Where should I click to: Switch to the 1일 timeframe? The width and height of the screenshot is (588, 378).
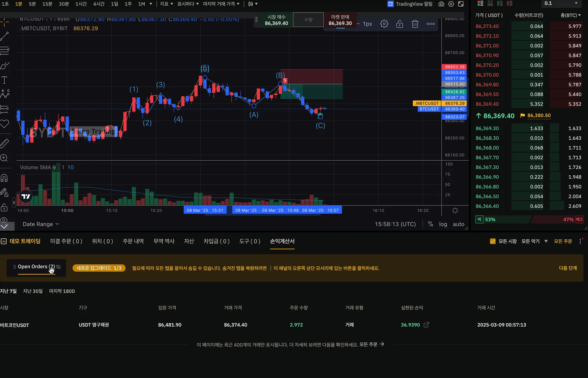[114, 4]
